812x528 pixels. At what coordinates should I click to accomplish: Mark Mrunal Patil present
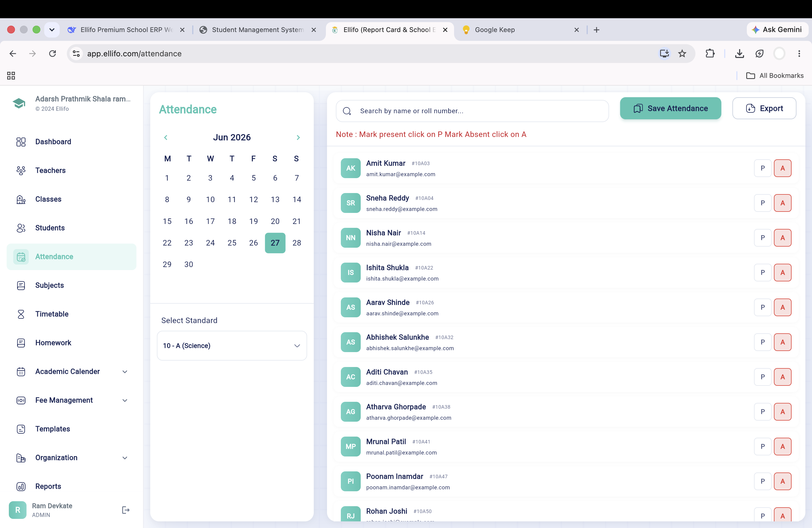tap(763, 447)
